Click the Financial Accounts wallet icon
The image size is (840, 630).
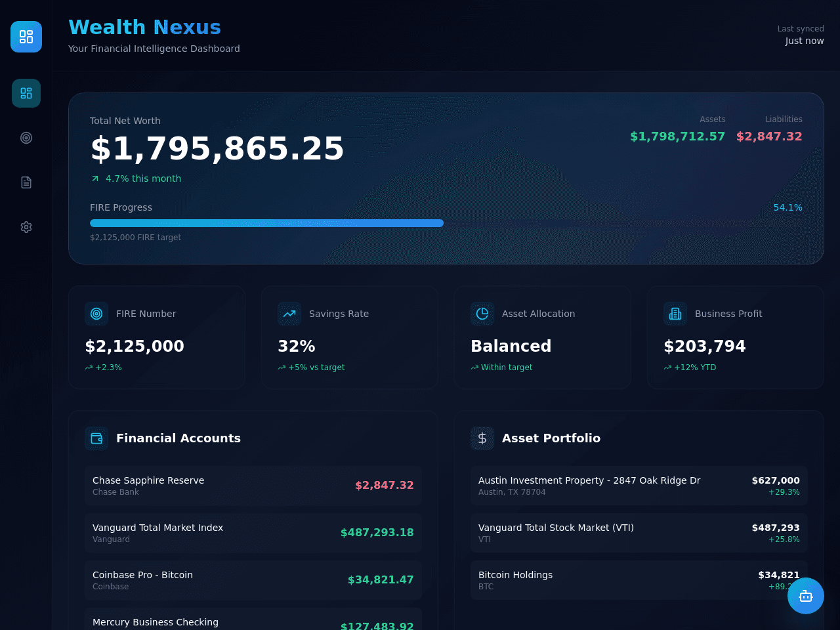click(96, 438)
